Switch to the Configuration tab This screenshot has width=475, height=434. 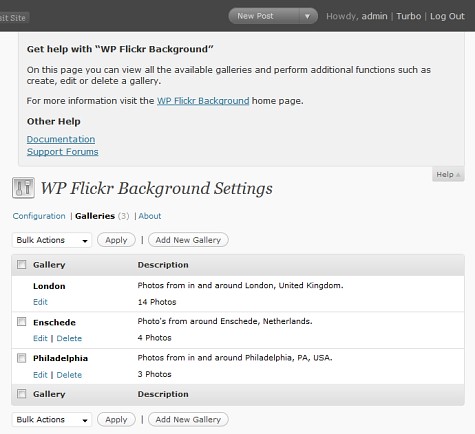[x=39, y=216]
